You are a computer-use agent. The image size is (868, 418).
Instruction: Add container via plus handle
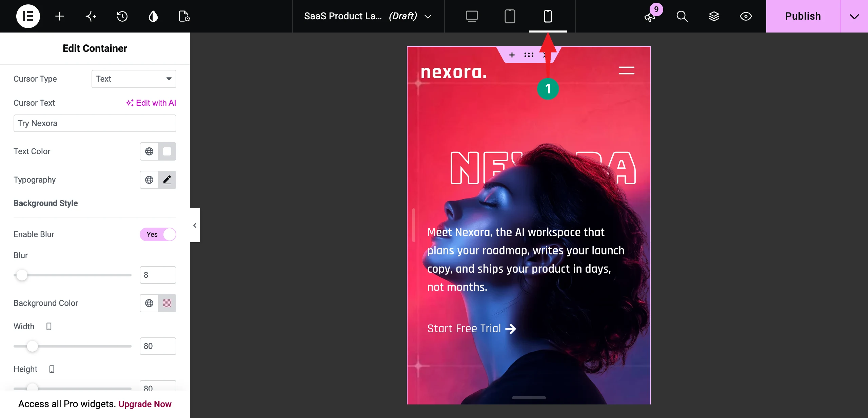coord(512,55)
